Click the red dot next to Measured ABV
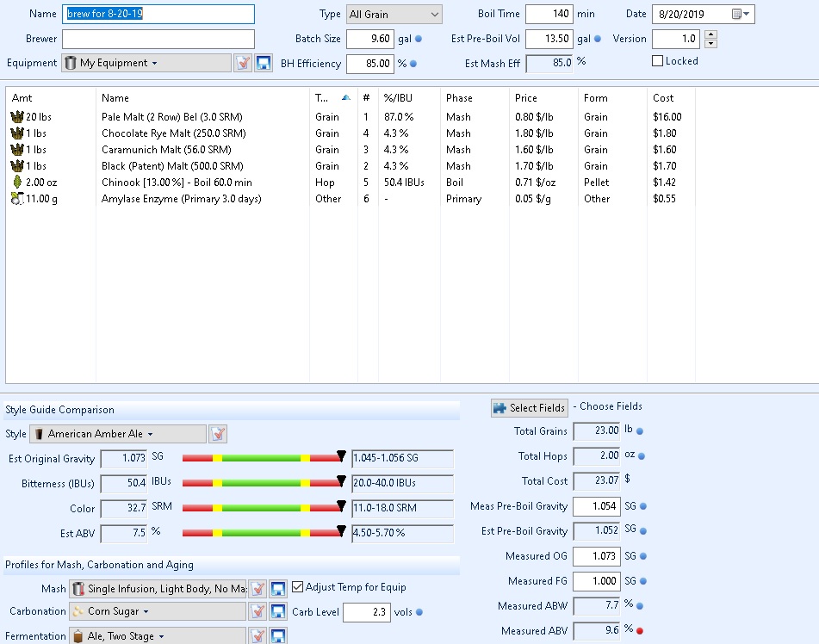 [x=640, y=631]
